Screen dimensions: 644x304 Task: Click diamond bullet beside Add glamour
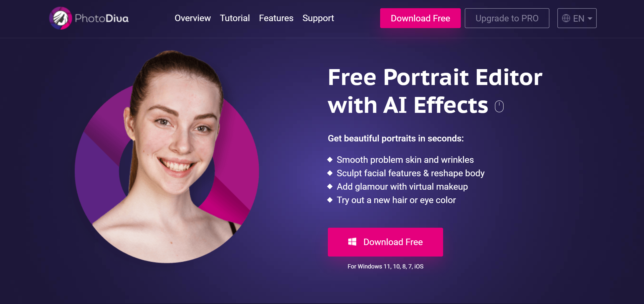click(x=330, y=186)
